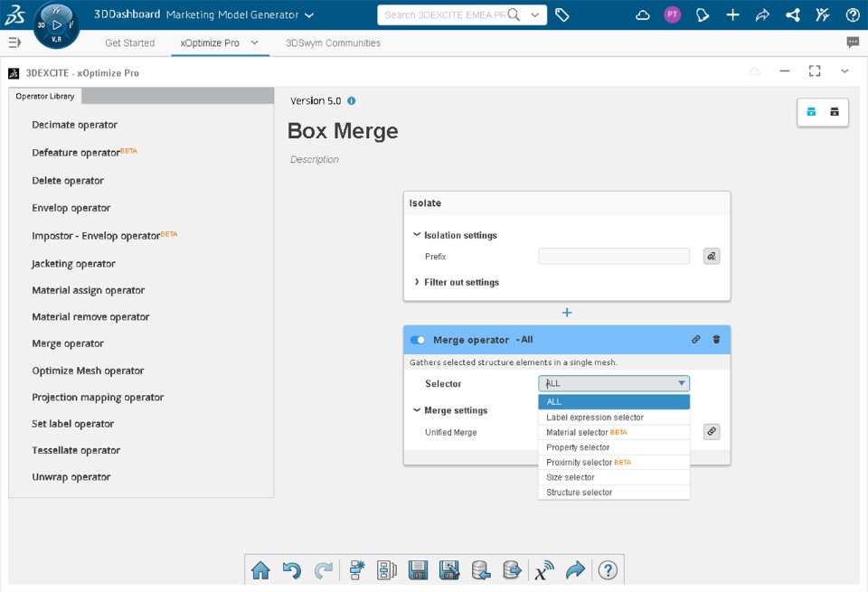Open the tag icon next to search

561,15
